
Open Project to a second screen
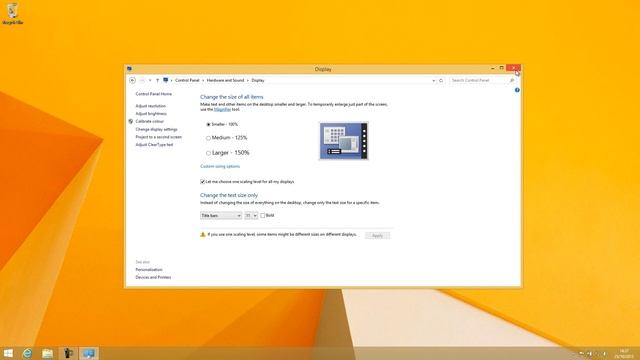tap(158, 137)
